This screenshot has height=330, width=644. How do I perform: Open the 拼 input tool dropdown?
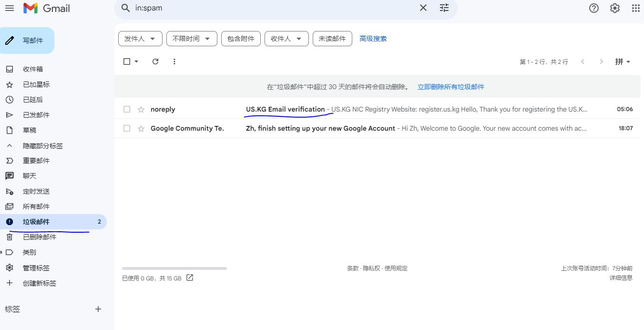(x=623, y=62)
